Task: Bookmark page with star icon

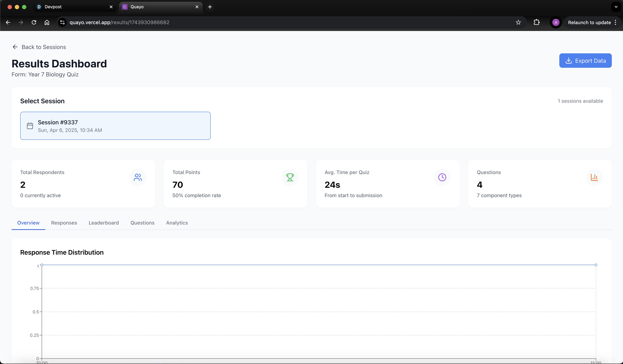Action: coord(518,23)
